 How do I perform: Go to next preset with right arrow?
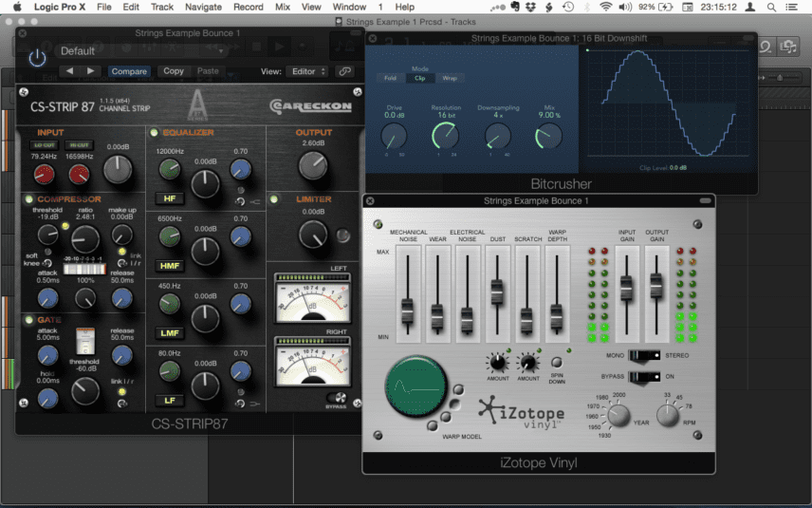[91, 71]
